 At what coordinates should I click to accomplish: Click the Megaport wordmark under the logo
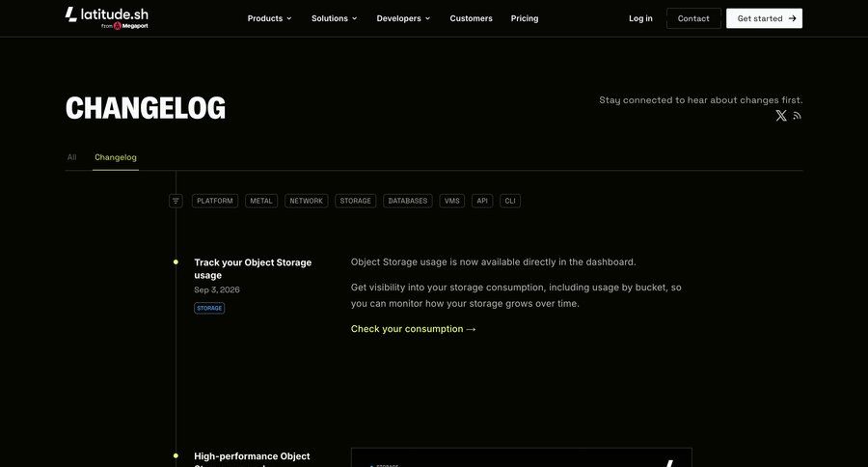pos(134,26)
